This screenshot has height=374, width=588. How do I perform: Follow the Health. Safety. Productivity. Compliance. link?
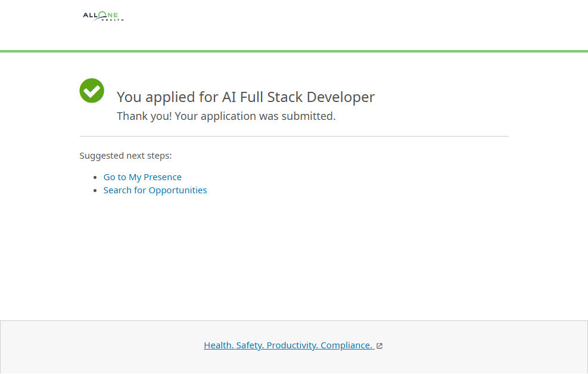pos(288,345)
